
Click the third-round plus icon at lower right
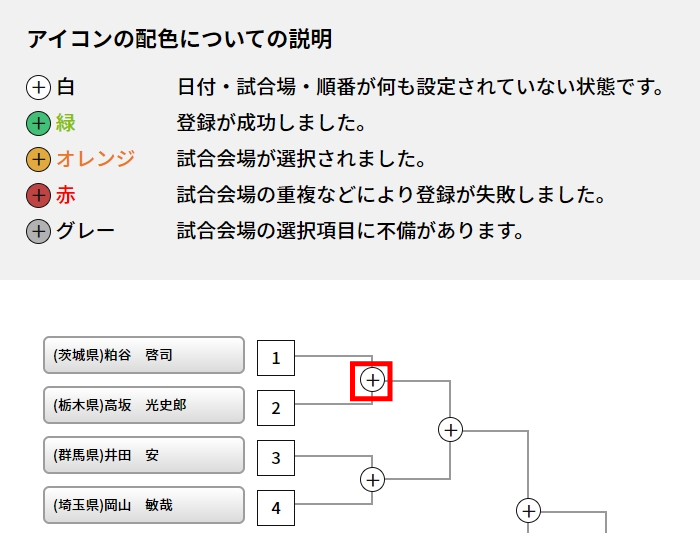(x=528, y=511)
